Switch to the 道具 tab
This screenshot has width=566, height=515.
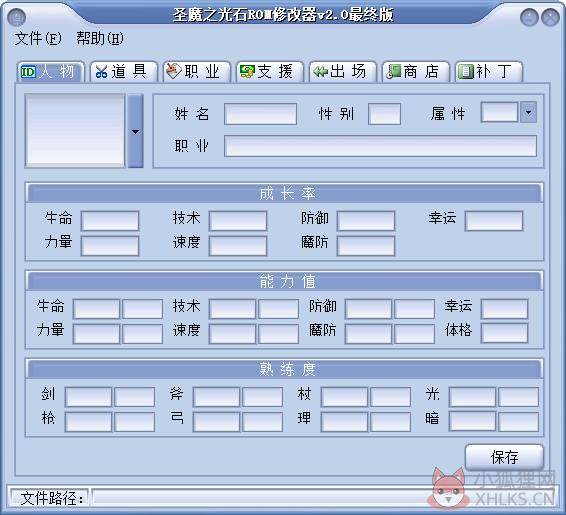pyautogui.click(x=124, y=71)
